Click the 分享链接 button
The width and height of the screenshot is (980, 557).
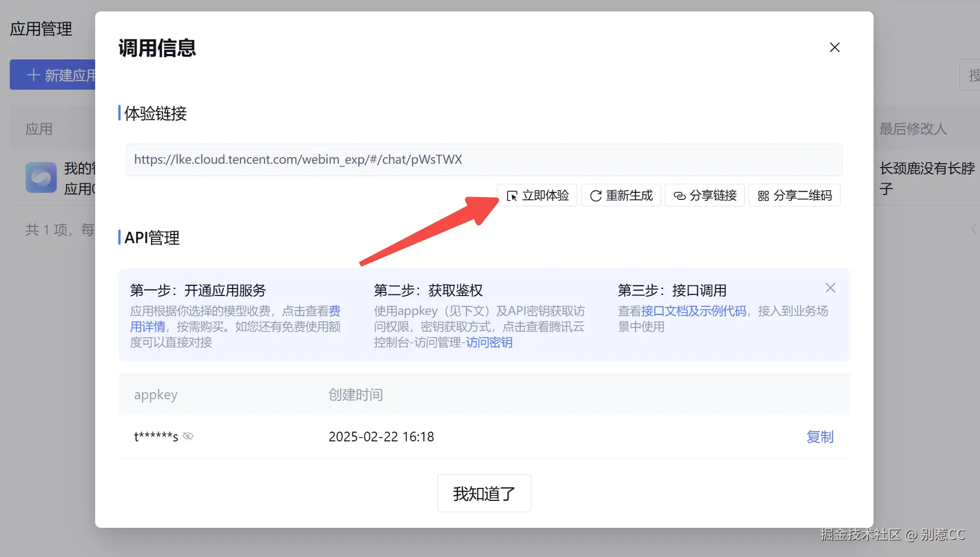705,196
